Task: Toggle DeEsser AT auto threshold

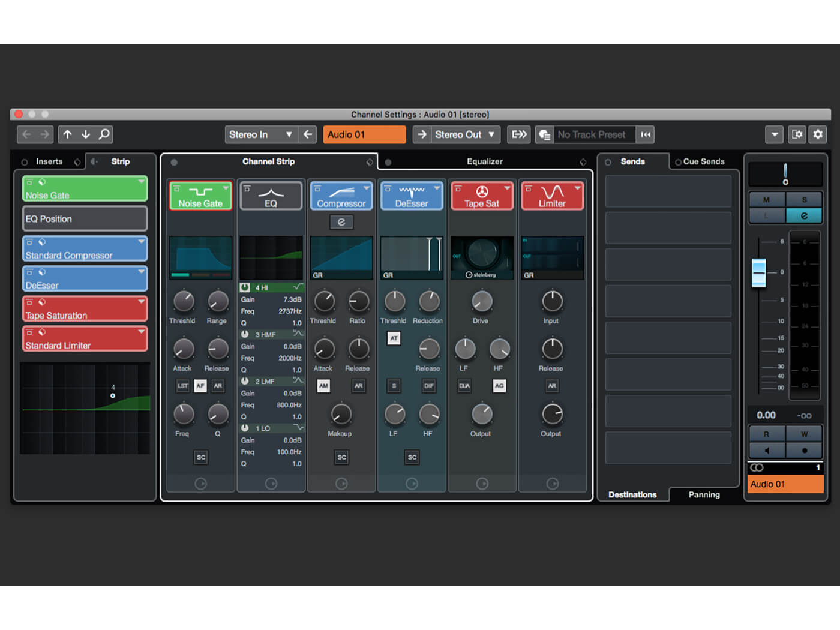Action: [x=394, y=338]
